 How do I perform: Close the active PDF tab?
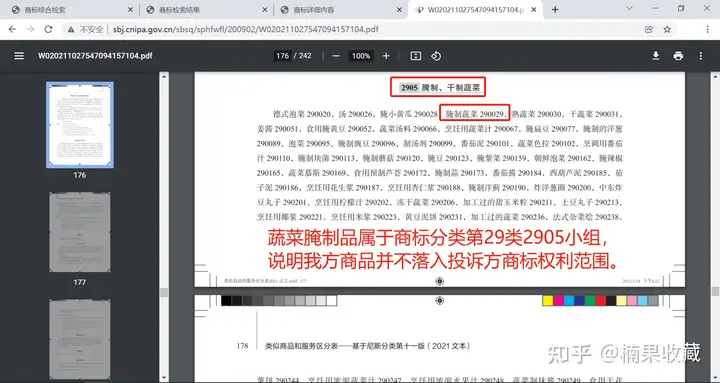534,10
